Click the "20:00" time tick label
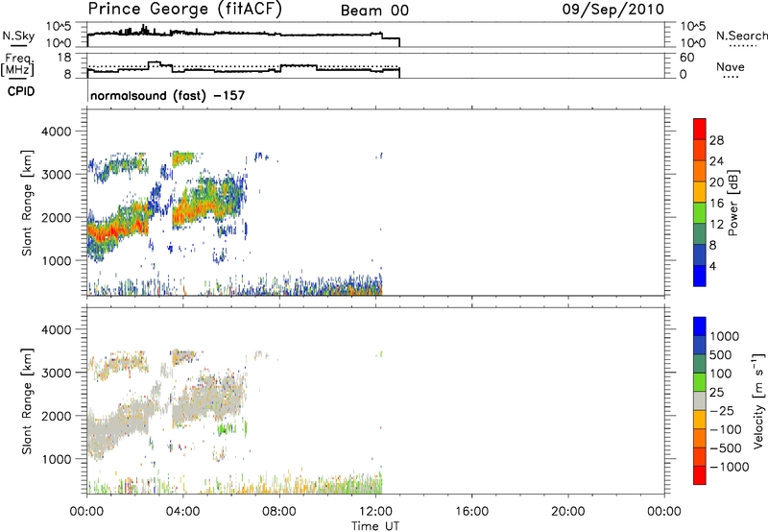Screen dimensions: 768x532 568,512
